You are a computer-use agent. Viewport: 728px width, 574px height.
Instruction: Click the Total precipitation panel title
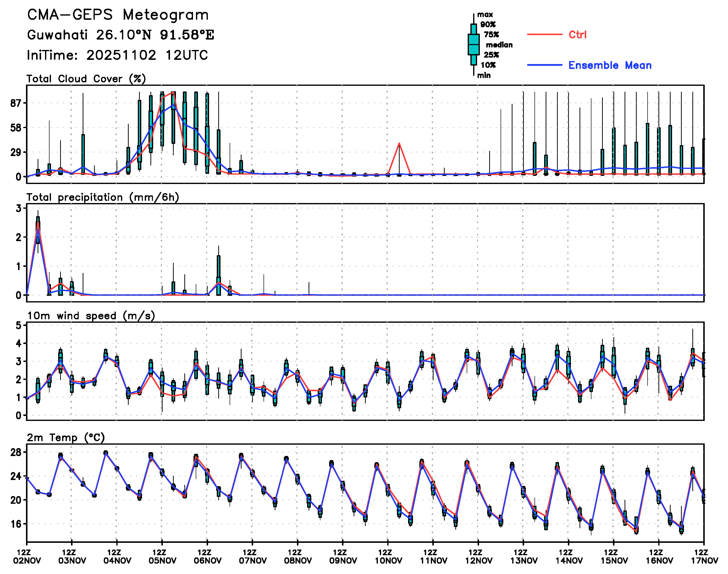pos(102,197)
